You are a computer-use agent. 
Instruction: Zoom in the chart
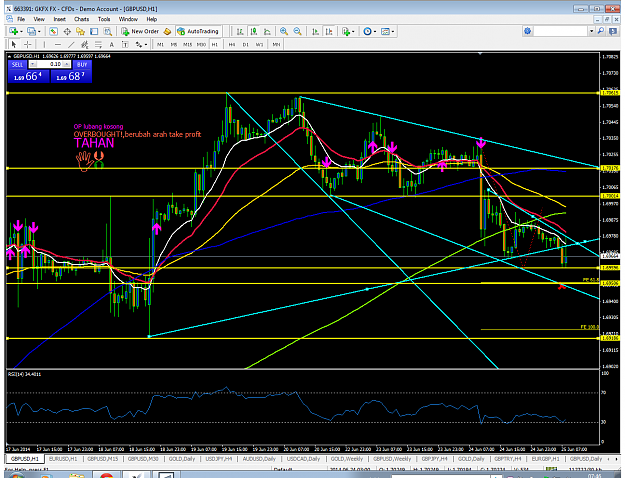[x=284, y=31]
